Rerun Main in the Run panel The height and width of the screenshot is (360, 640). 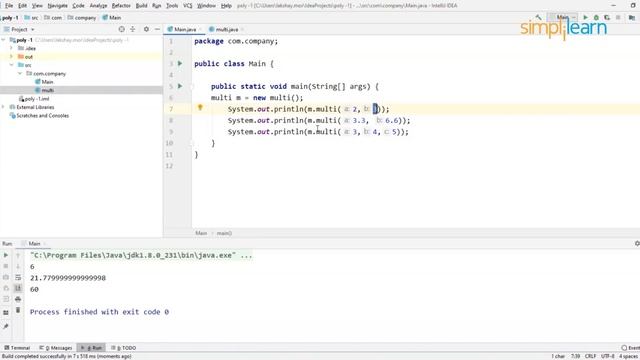click(x=6, y=255)
